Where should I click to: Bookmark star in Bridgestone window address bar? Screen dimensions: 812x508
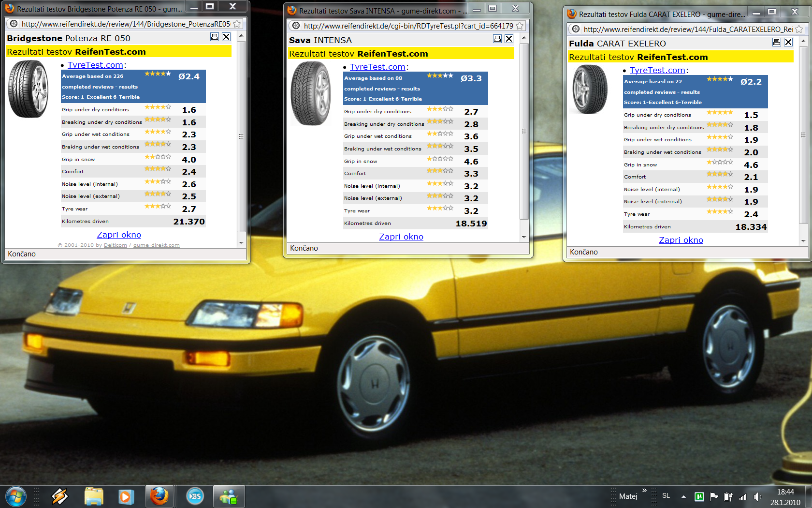click(237, 24)
